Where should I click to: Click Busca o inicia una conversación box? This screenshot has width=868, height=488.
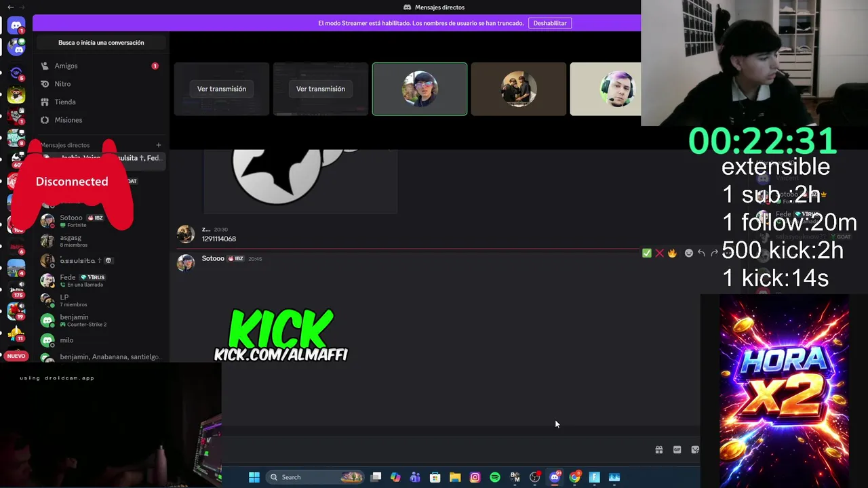coord(101,43)
